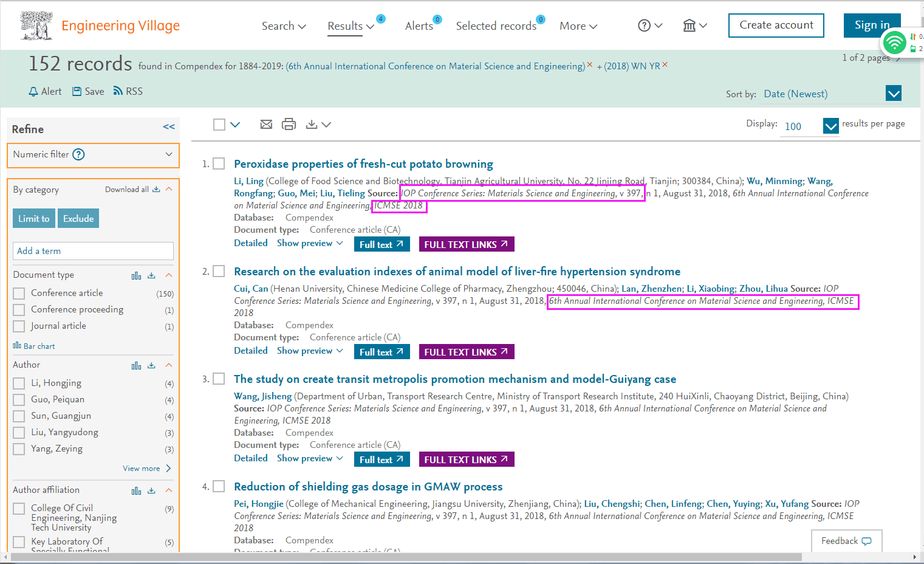Show chart icon for Author facet

coord(136,365)
